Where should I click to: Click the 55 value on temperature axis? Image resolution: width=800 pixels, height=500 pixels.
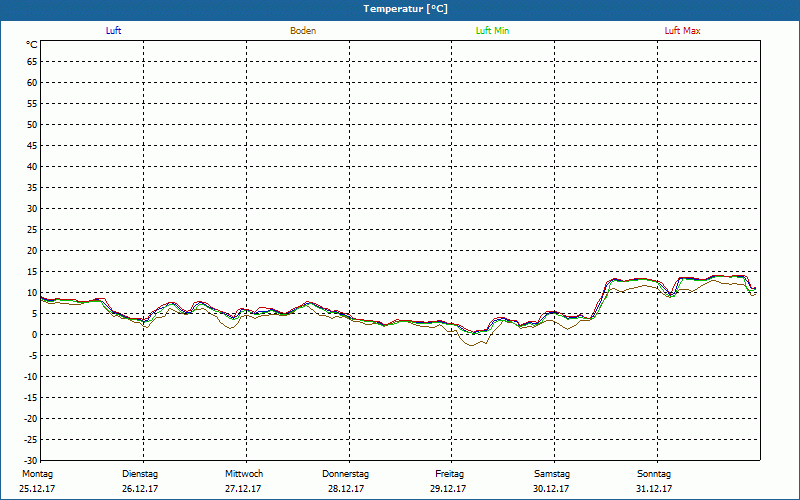point(32,104)
